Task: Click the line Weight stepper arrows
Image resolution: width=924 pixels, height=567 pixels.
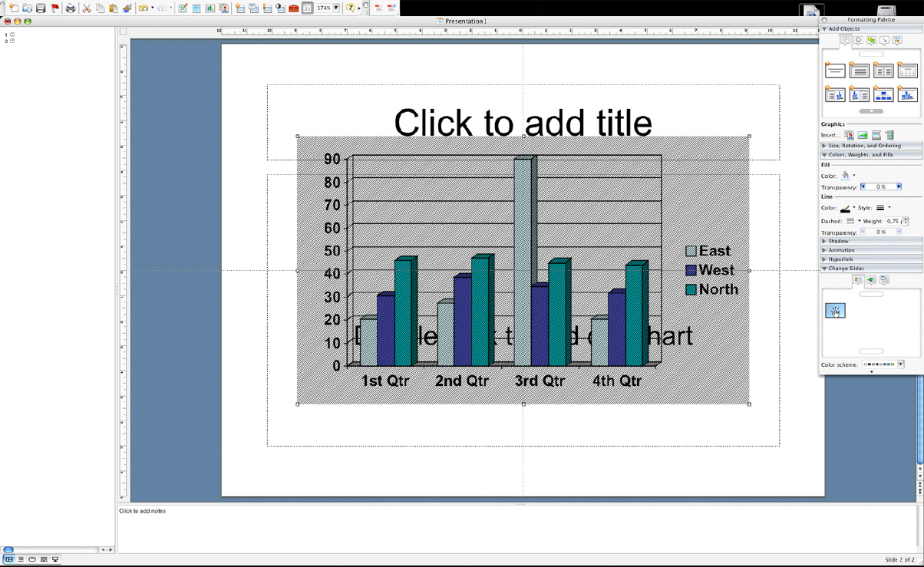Action: pos(906,221)
